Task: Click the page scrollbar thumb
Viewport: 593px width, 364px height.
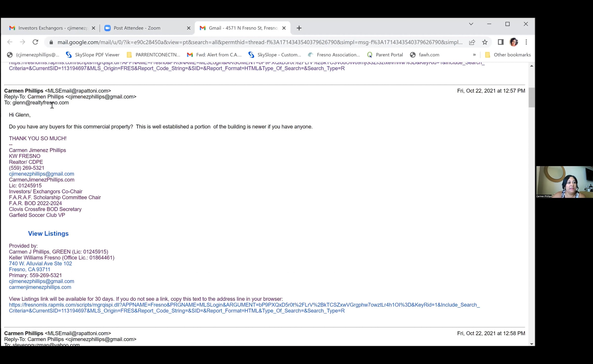Action: click(531, 97)
